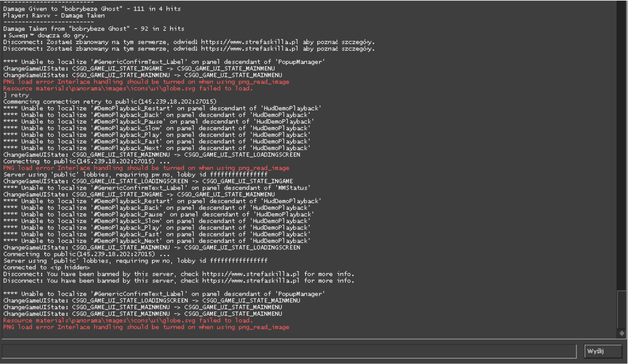Viewport: 628px width, 364px height.
Task: Click the Wyślij send button
Action: (603, 351)
